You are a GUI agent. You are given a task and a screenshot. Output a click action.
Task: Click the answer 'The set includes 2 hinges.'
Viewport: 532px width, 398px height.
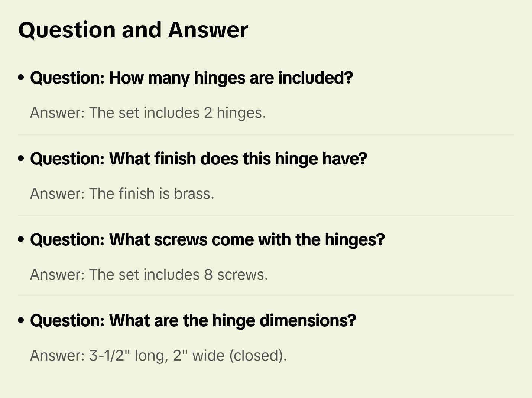[x=148, y=113]
